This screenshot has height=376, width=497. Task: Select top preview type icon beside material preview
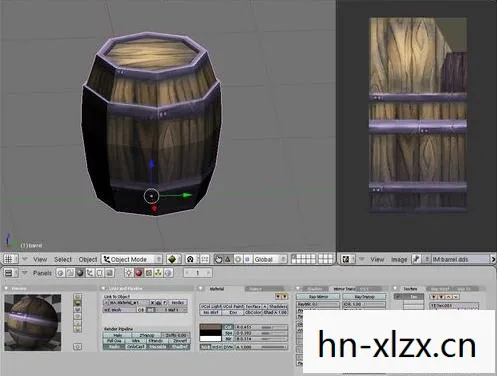[x=77, y=296]
